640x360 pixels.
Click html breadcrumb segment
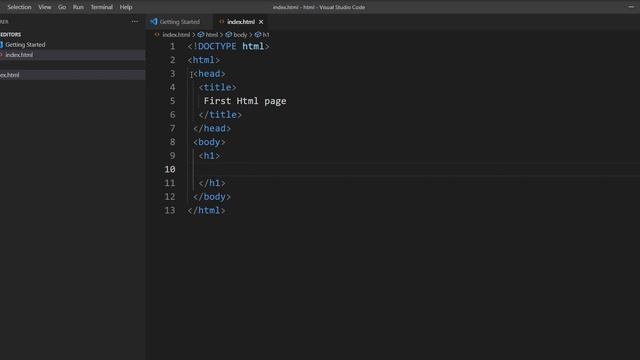[x=211, y=35]
